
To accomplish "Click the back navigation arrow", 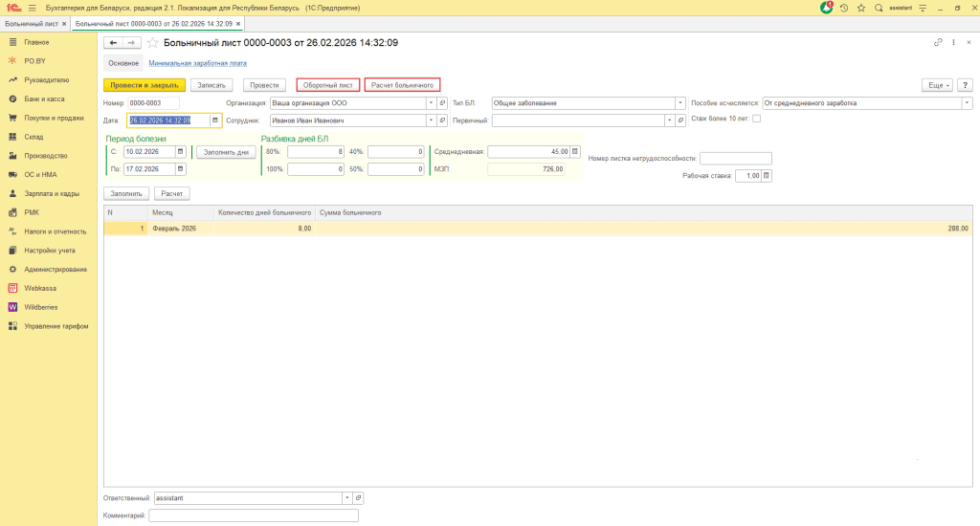I will 112,43.
